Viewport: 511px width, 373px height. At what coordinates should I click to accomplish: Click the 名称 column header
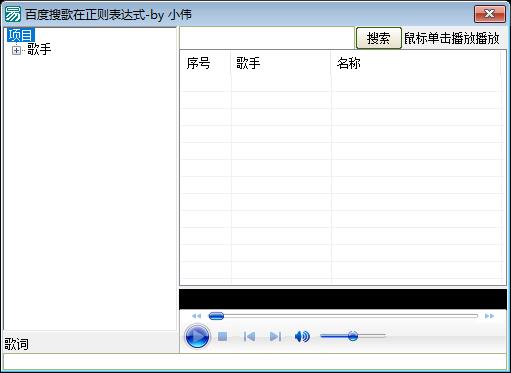point(416,63)
